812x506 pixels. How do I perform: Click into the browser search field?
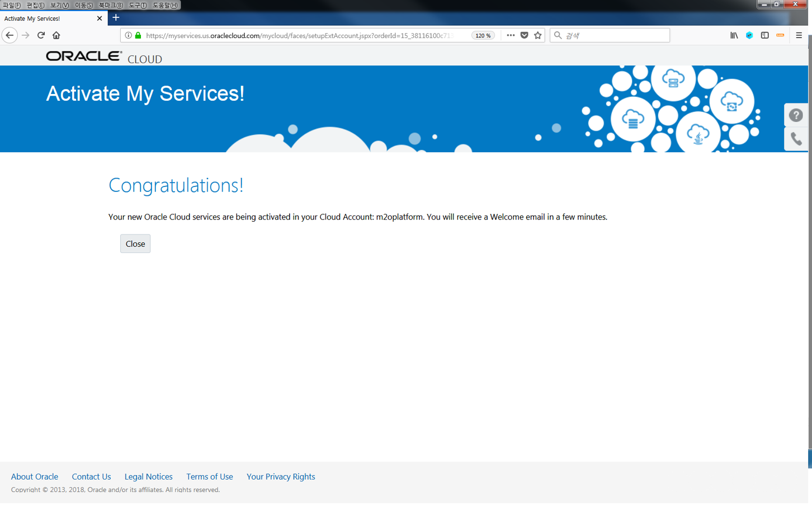(x=615, y=35)
